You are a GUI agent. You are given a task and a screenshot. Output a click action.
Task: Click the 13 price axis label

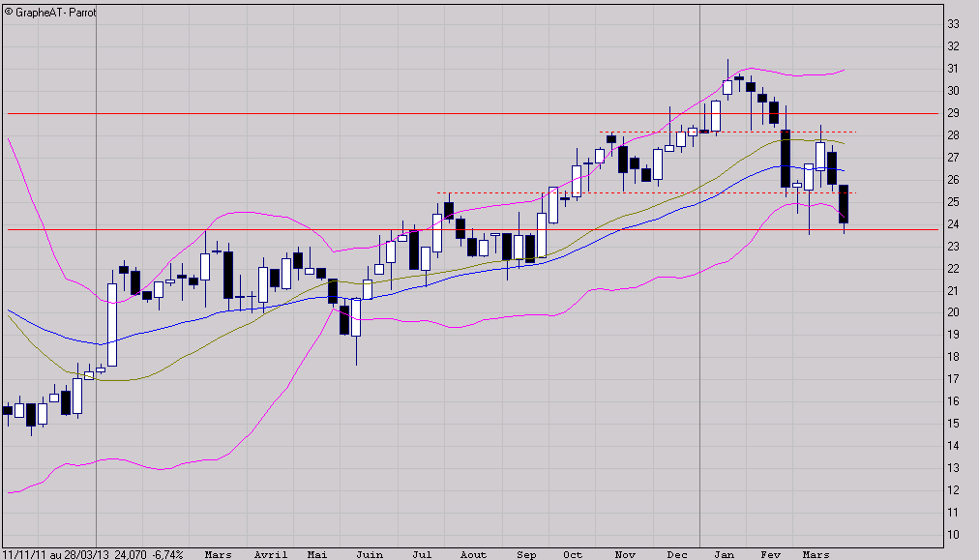(x=954, y=467)
